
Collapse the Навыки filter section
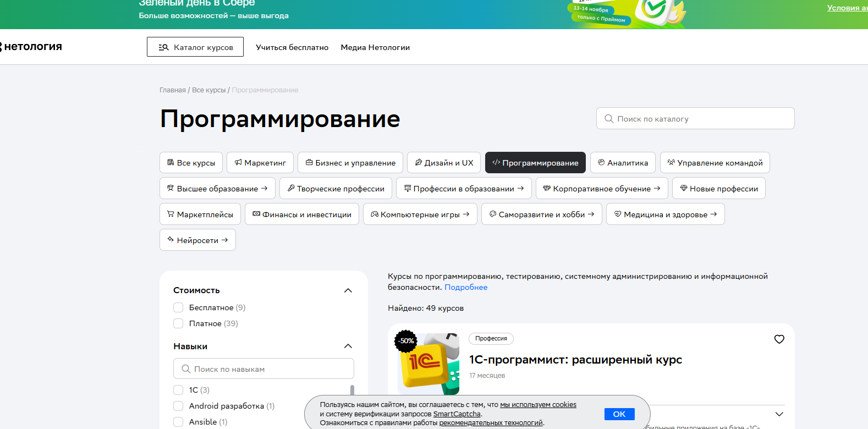click(348, 346)
